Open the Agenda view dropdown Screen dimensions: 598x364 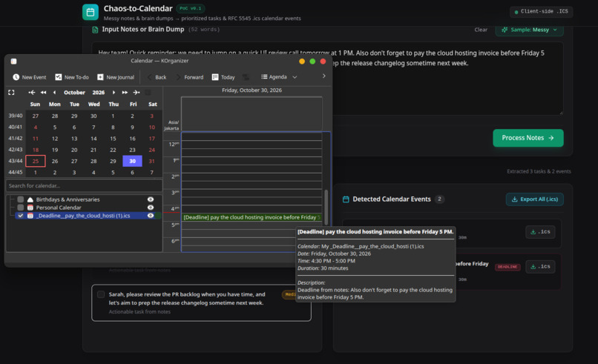pyautogui.click(x=279, y=77)
